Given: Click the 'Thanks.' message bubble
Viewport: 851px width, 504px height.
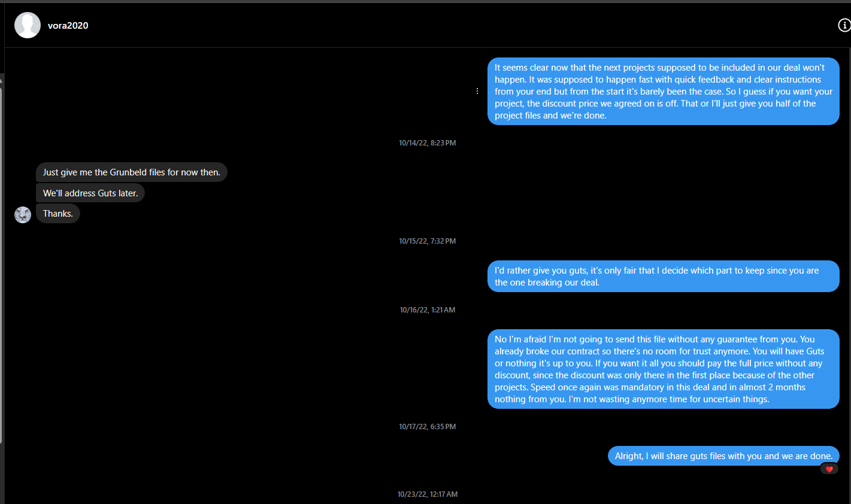Looking at the screenshot, I should pos(58,214).
